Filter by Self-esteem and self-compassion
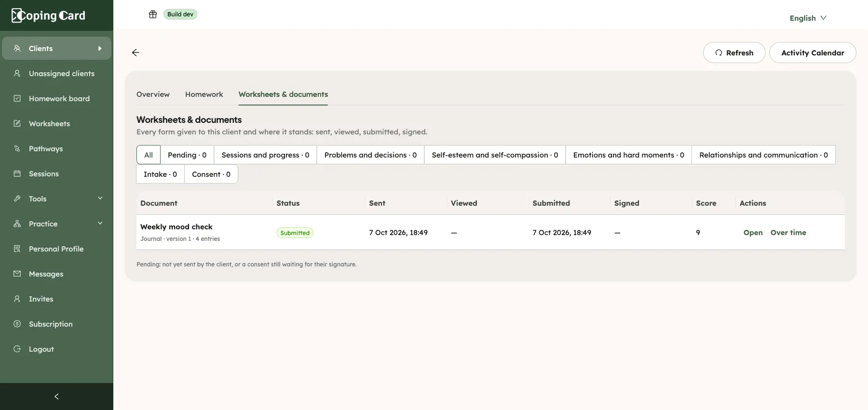The image size is (868, 410). [x=495, y=155]
